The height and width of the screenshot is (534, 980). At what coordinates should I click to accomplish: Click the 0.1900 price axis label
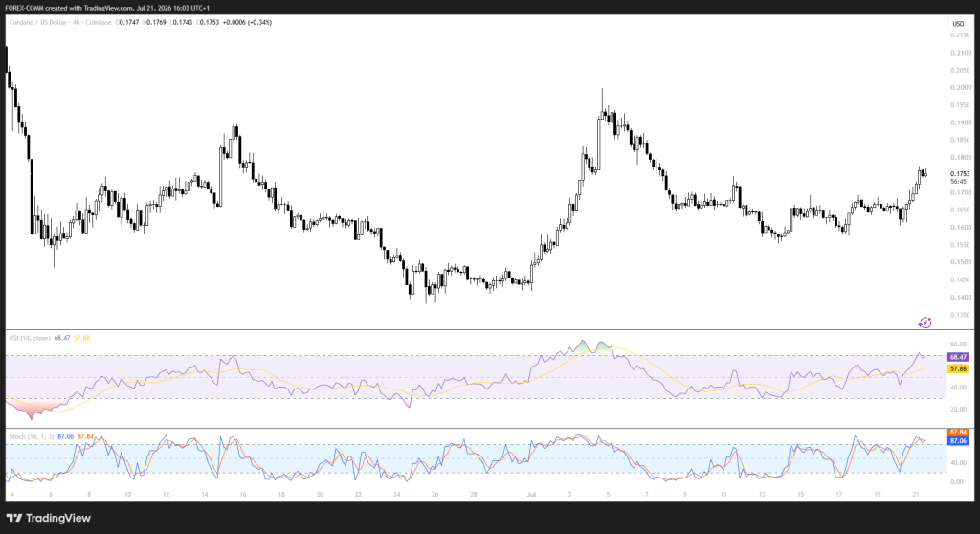pyautogui.click(x=960, y=122)
